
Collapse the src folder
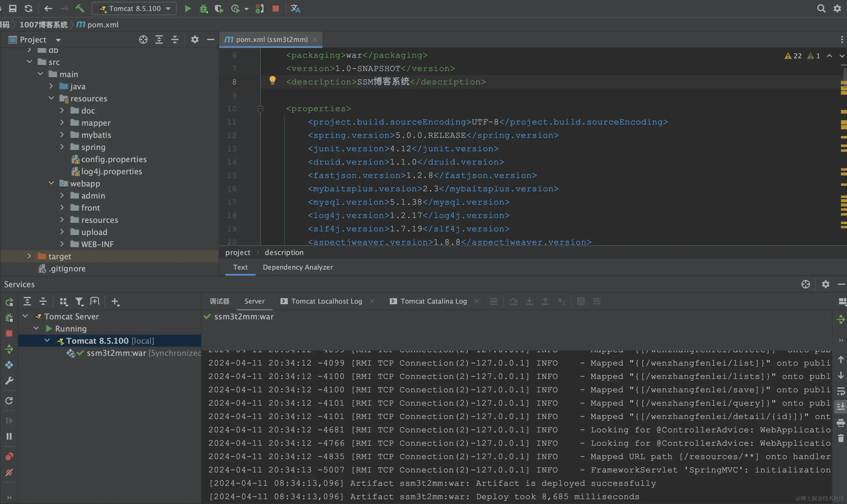29,61
